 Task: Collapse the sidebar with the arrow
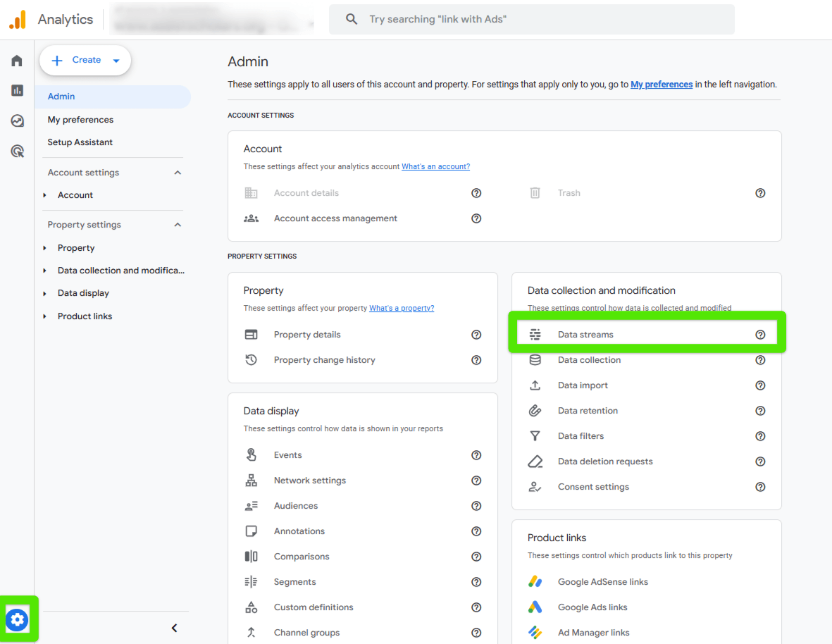pos(175,628)
